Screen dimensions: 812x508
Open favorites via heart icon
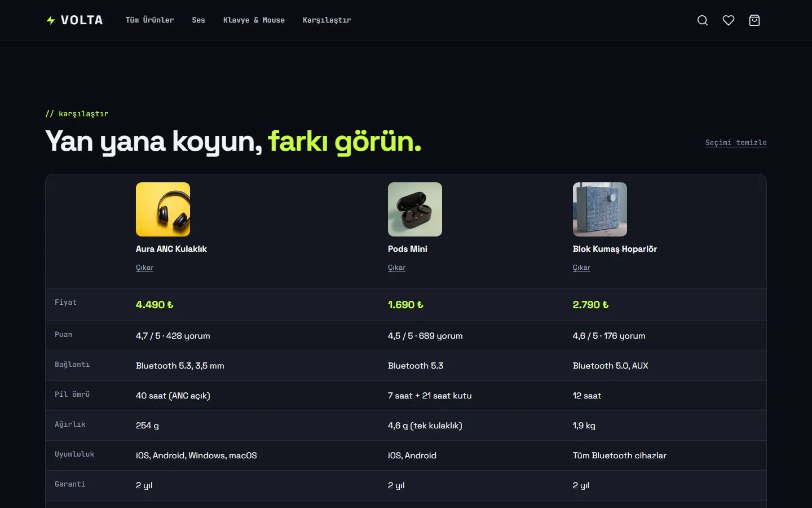point(729,20)
